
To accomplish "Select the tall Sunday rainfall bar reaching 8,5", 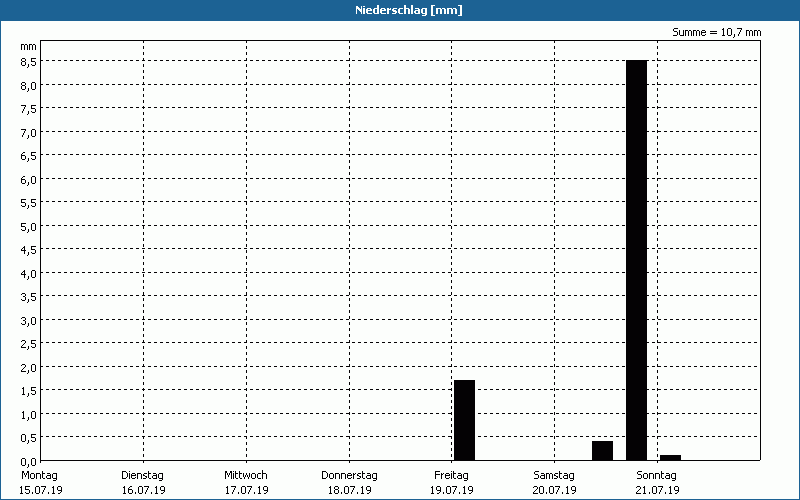I will pos(636,260).
